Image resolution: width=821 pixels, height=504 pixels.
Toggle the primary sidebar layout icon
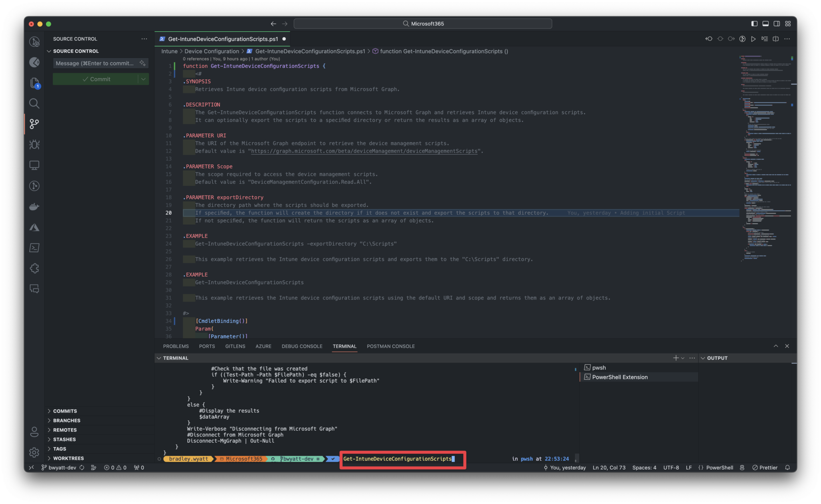pyautogui.click(x=754, y=24)
